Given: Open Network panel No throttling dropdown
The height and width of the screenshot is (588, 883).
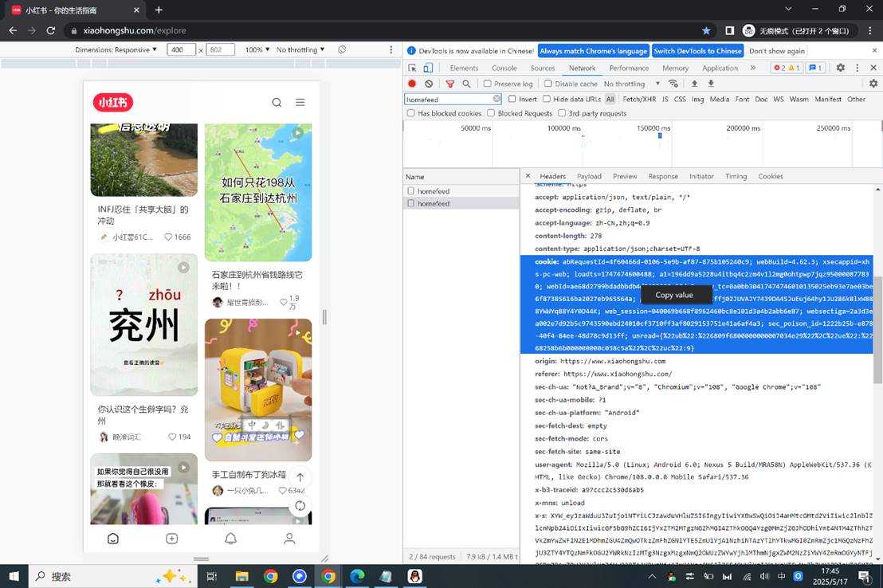Looking at the screenshot, I should [x=631, y=84].
